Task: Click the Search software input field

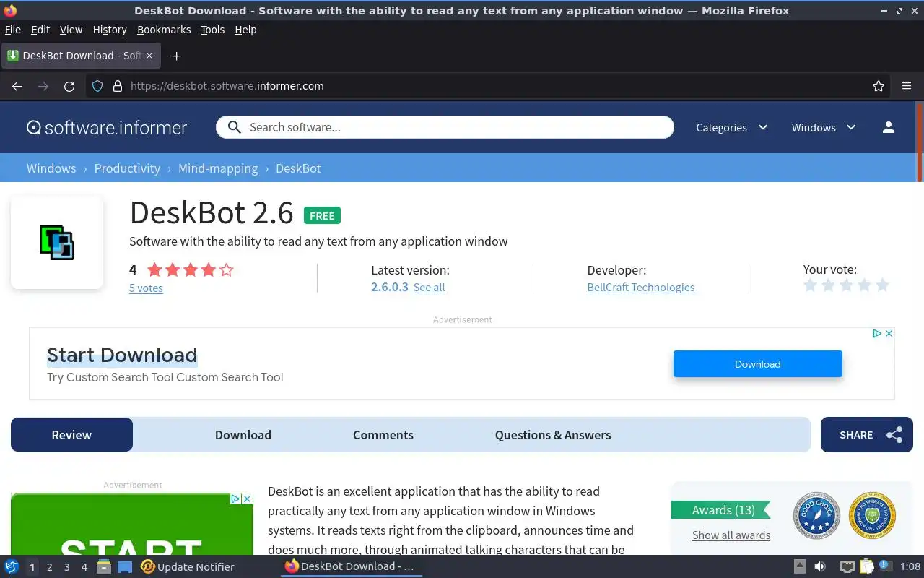Action: (445, 127)
